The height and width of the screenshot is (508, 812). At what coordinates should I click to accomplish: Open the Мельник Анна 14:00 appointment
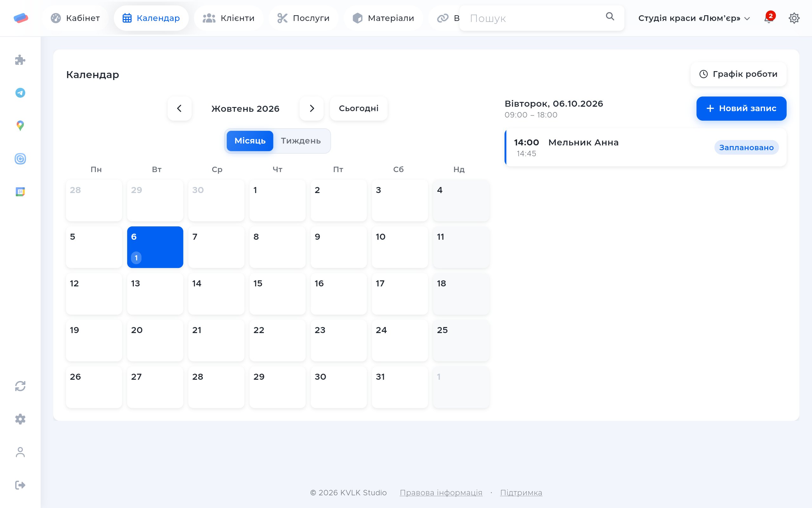coord(645,148)
